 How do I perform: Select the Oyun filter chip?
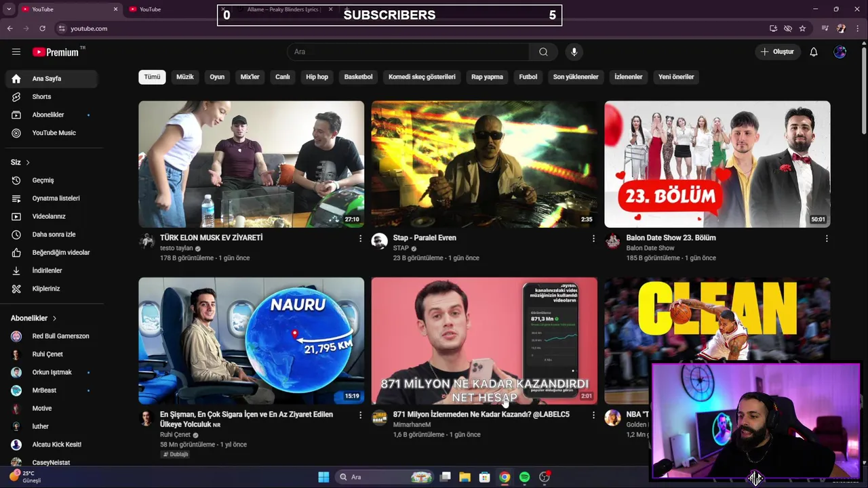pos(217,77)
